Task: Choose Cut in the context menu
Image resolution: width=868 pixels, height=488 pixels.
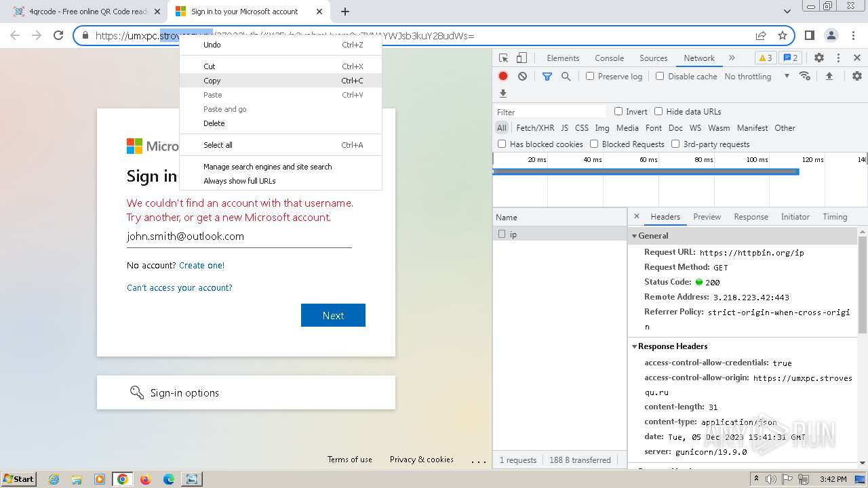Action: coord(281,66)
